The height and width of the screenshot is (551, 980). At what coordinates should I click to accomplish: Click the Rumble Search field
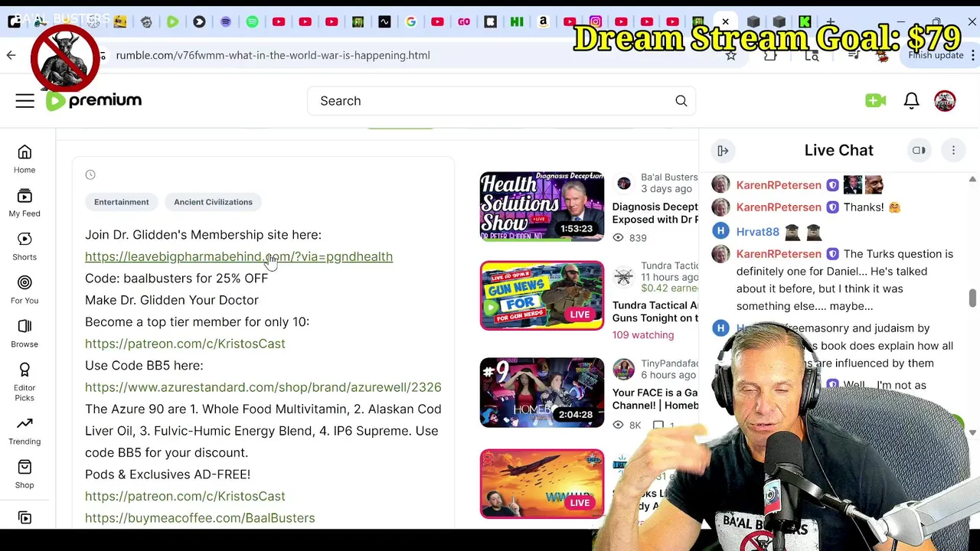(x=501, y=101)
